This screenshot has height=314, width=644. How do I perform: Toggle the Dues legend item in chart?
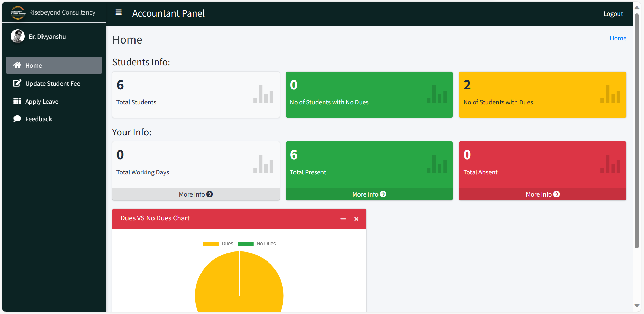pos(218,244)
